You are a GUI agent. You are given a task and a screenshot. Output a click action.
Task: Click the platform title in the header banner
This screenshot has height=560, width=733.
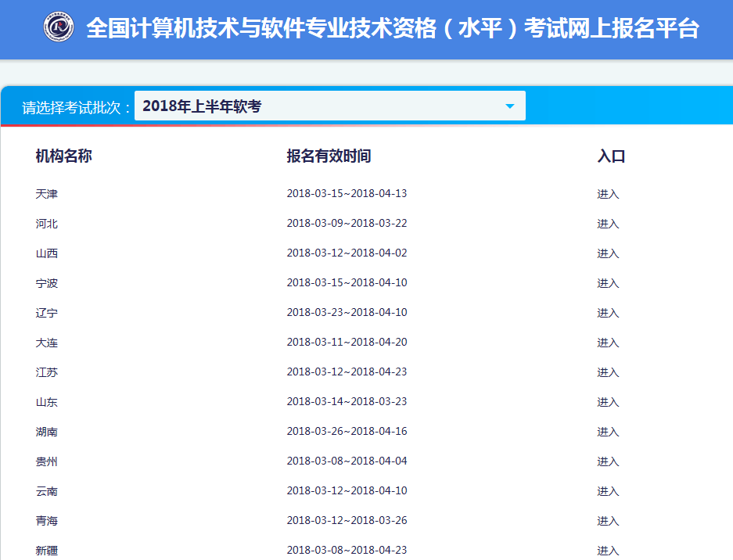click(x=393, y=28)
